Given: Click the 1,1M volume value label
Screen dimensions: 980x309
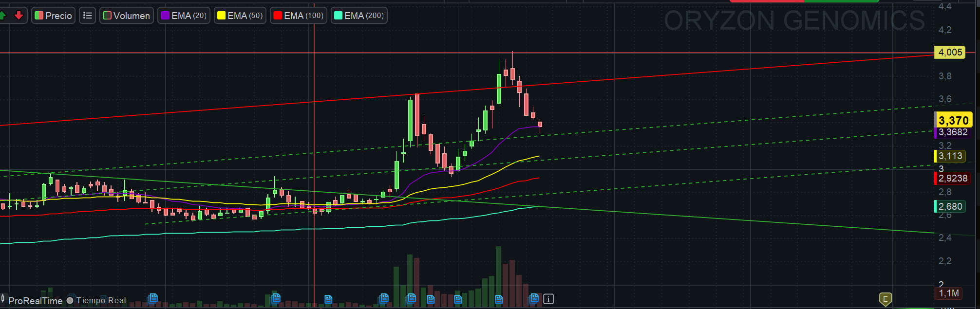Looking at the screenshot, I should tap(948, 293).
